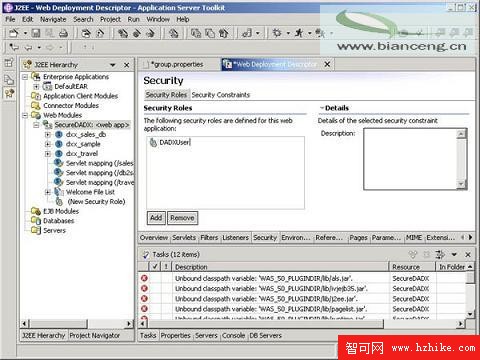This screenshot has width=480, height=360.
Task: Click the Servers folder icon
Action: 36,230
